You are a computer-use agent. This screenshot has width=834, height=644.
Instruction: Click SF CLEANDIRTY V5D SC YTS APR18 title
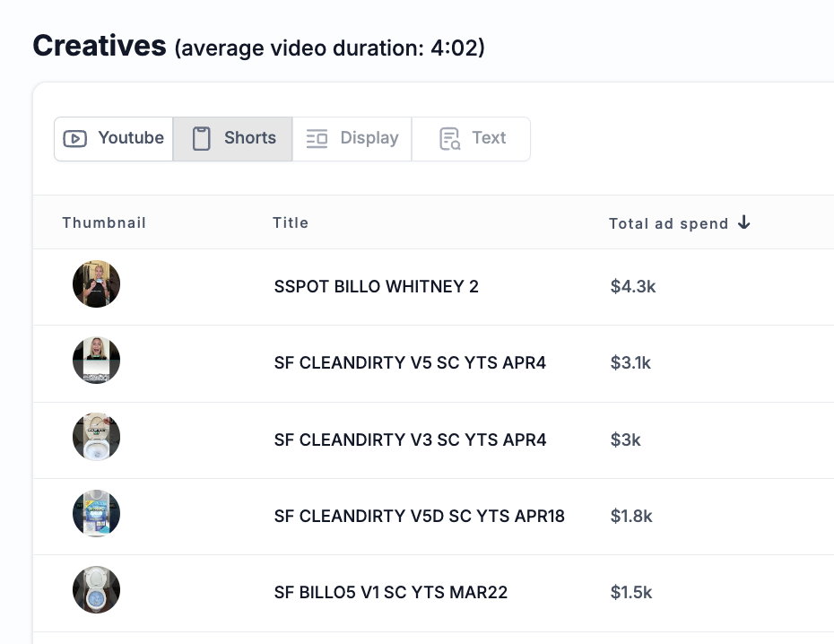click(419, 517)
